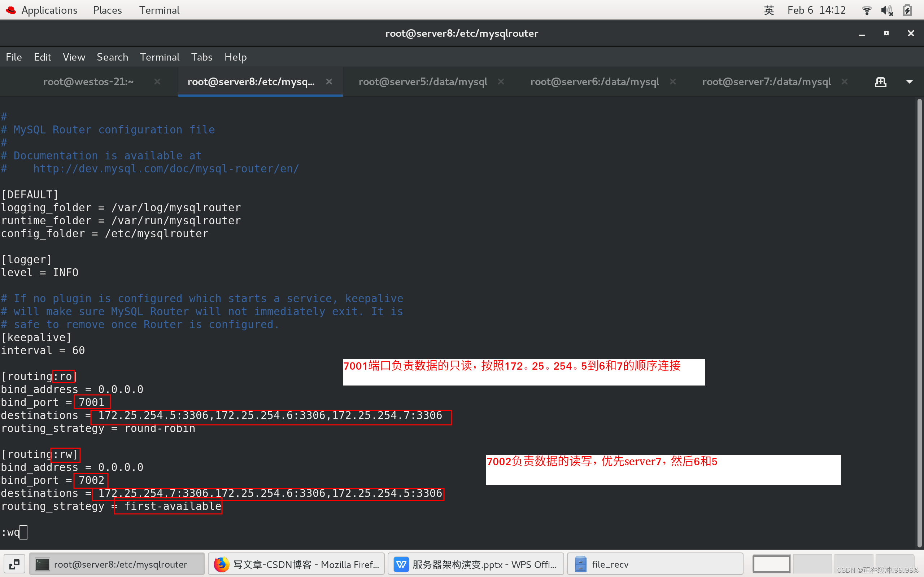The width and height of the screenshot is (924, 577).
Task: Close the root@westos-21 tab
Action: [157, 82]
